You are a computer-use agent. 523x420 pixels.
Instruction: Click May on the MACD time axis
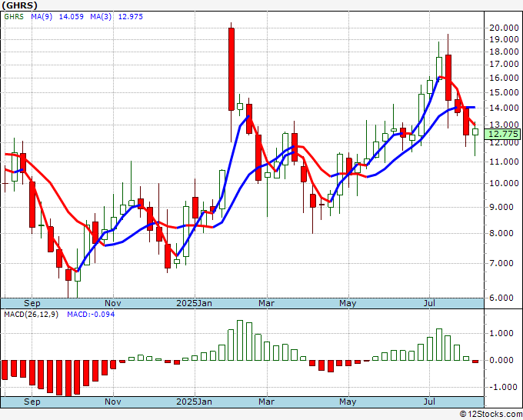(348, 402)
